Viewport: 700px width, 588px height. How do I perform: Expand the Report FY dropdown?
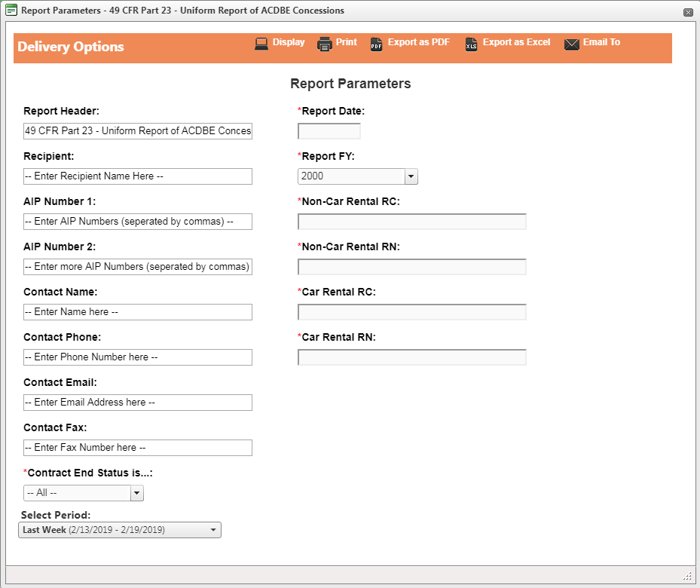411,176
